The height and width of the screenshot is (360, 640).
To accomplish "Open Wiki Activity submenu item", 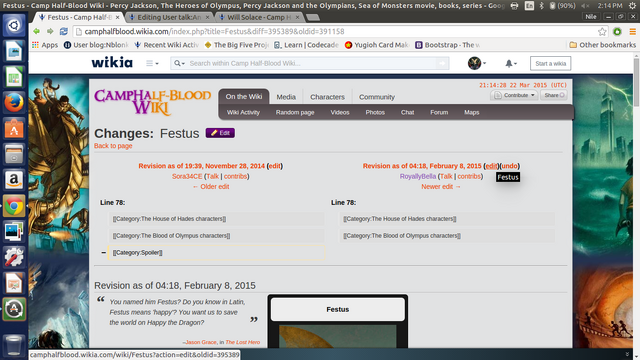I will click(243, 112).
